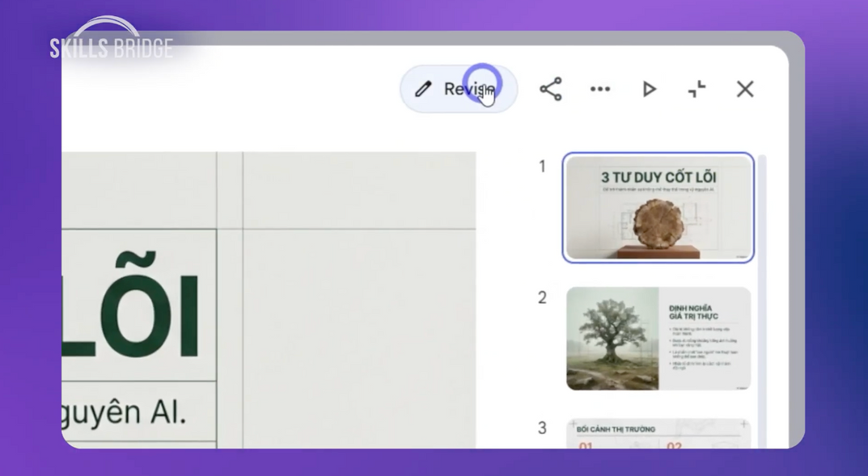Start the slideshow with the play icon
The width and height of the screenshot is (868, 476).
point(649,89)
